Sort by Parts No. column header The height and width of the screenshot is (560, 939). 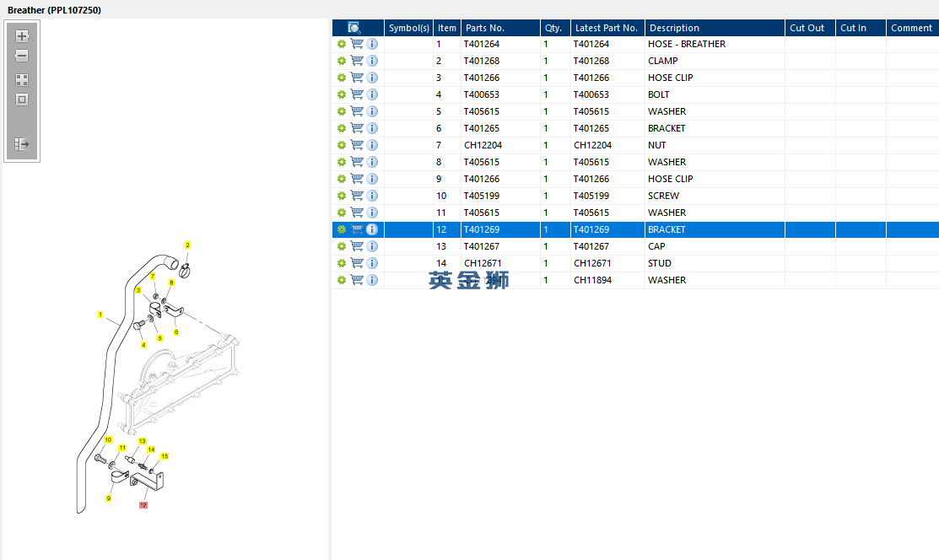click(500, 28)
